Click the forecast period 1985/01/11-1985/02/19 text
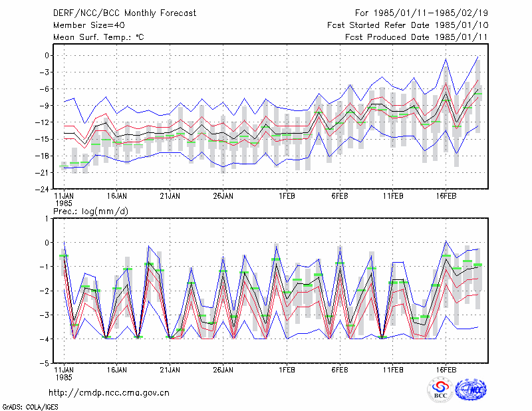Screen dimensions: 532x411 [x=422, y=13]
